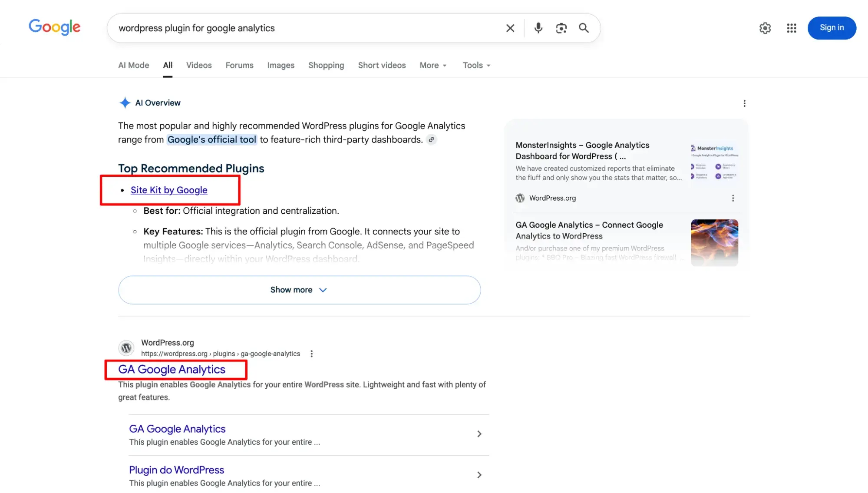Viewport: 868px width, 493px height.
Task: Open the Site Kit by Google link
Action: (x=169, y=190)
